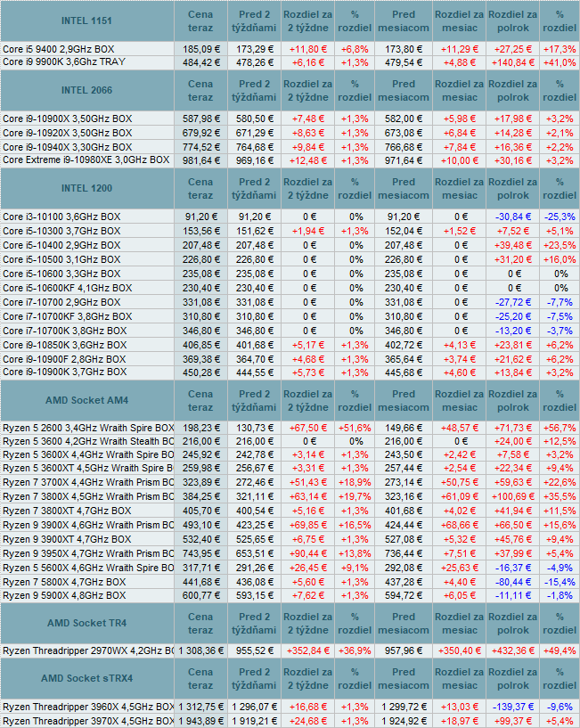This screenshot has width=580, height=728.
Task: Select Core i5-10400 2,9GHz BOX
Action: 61,246
